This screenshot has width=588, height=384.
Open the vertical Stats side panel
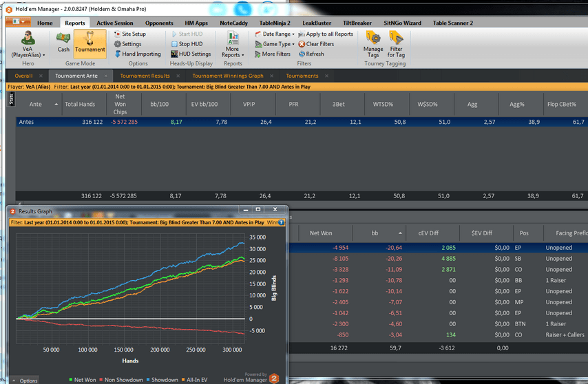[11, 99]
